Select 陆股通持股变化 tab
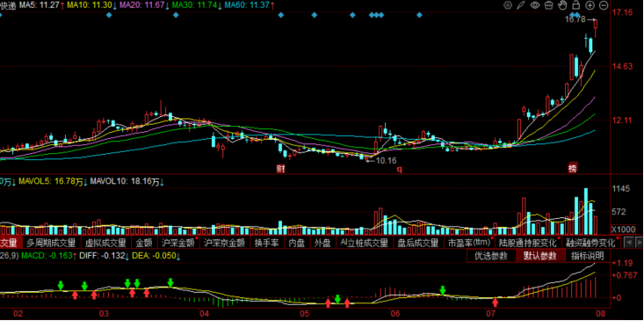This screenshot has width=644, height=321. pyautogui.click(x=529, y=242)
